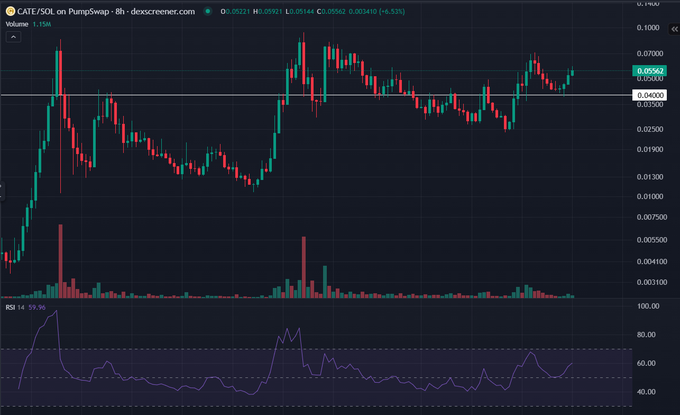Click the 60.00 RSI axis label
This screenshot has height=415, width=680.
[646, 363]
